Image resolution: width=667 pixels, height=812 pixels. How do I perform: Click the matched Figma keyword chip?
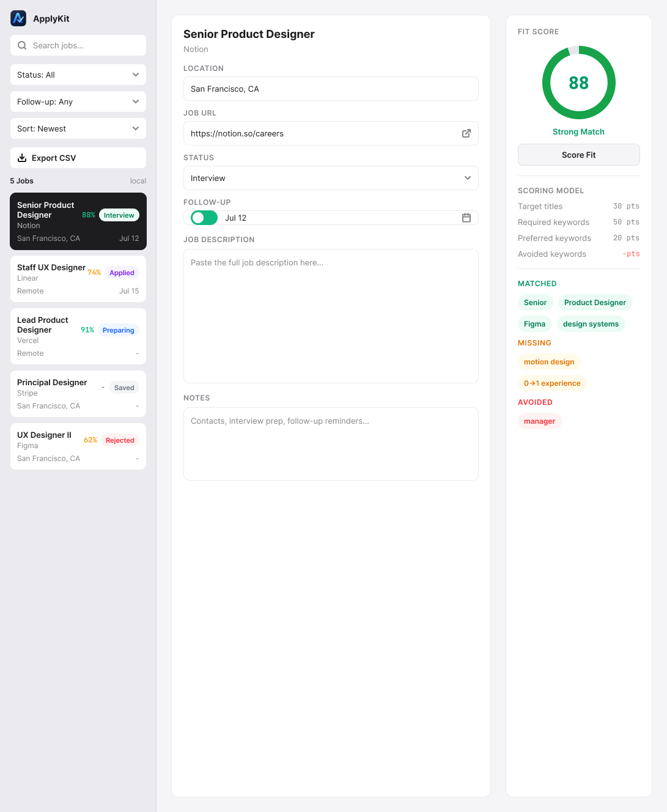coord(535,324)
